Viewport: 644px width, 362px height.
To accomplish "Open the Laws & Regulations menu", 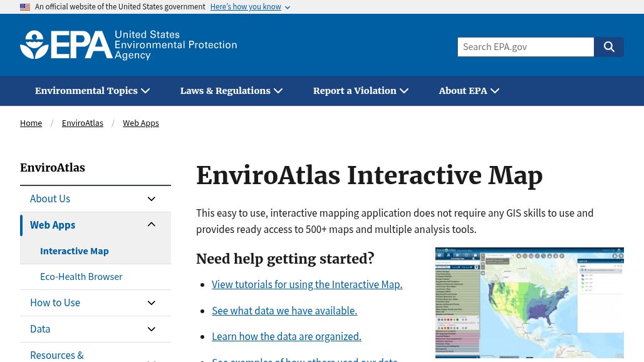I will click(231, 91).
